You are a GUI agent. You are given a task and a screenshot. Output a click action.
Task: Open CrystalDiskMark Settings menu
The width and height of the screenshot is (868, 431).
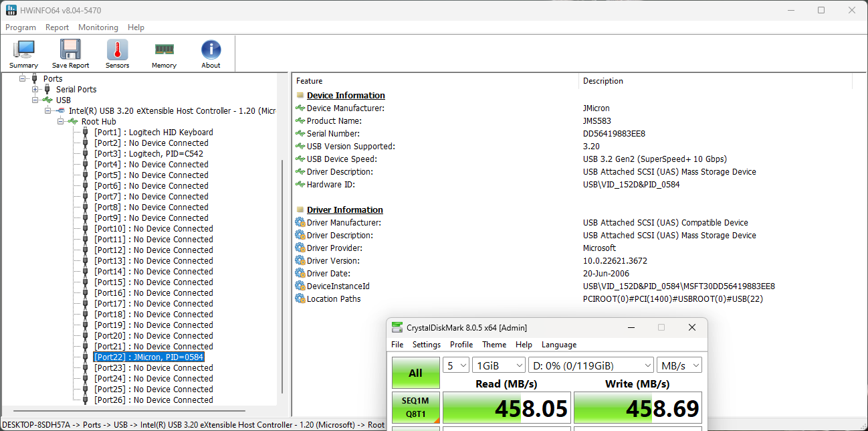427,345
